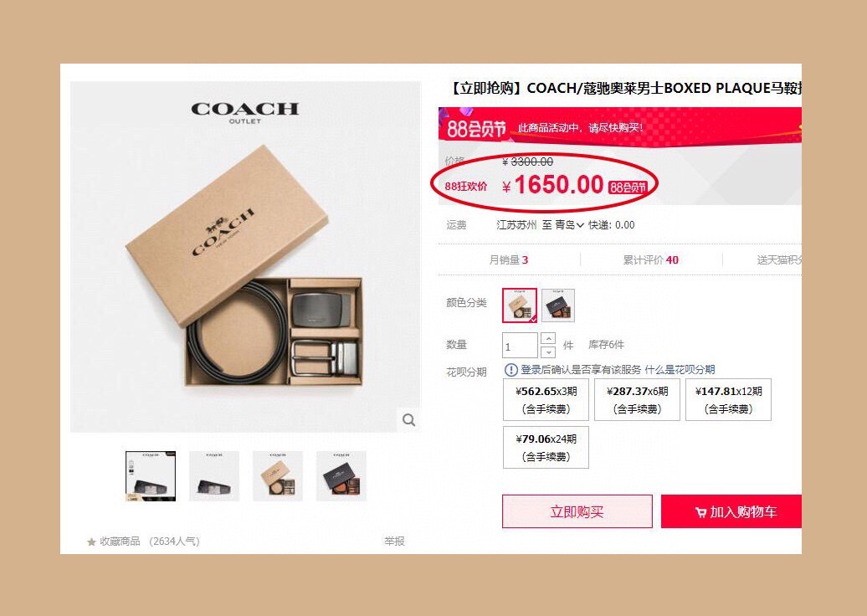Choose the ¥562.65x3期 installment option
The width and height of the screenshot is (867, 616).
[546, 400]
